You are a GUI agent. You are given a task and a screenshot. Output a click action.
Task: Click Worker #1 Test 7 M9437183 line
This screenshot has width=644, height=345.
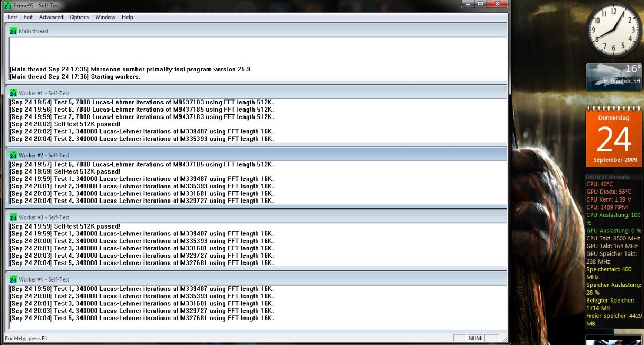(x=142, y=117)
